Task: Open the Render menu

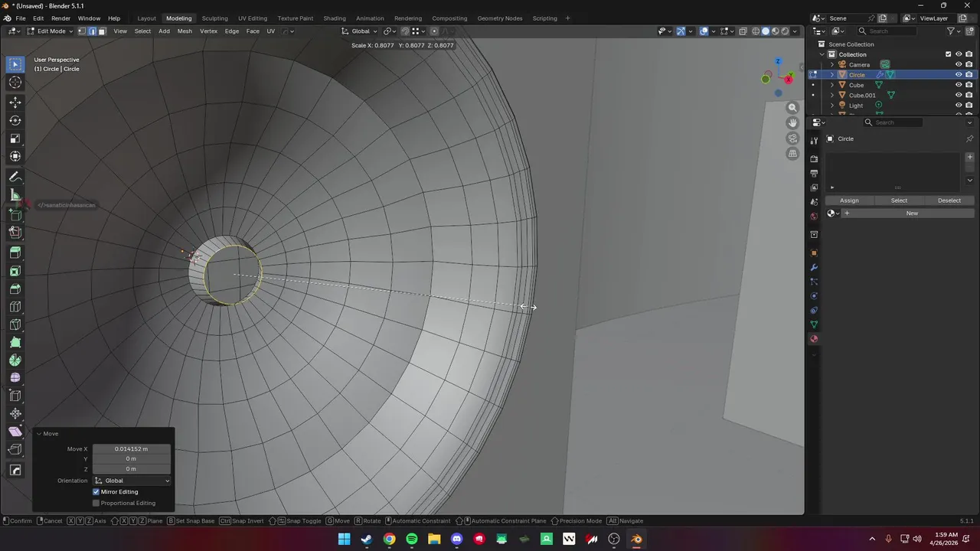Action: tap(61, 18)
